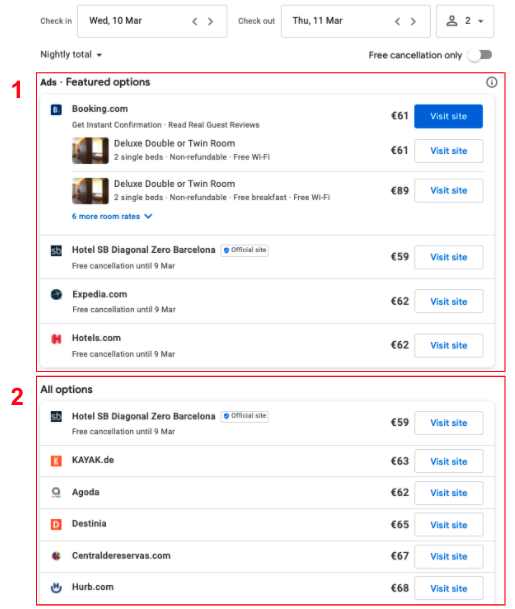Click the Expedia.com logo icon

56,294
